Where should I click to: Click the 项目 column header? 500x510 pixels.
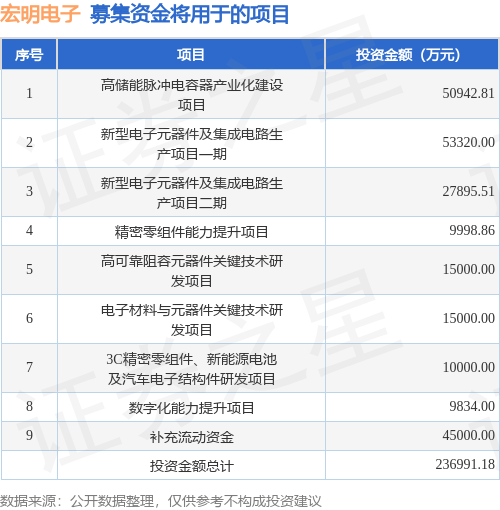(191, 54)
